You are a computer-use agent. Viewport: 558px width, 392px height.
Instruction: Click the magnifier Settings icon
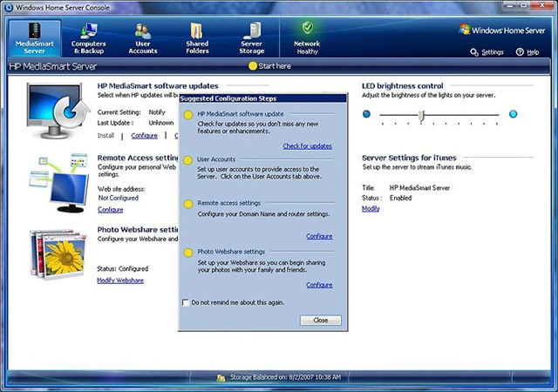[x=474, y=52]
